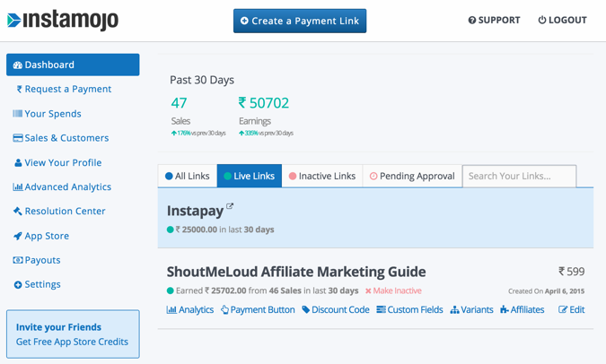Click the plus icon beside Settings
Viewport: 606px width, 364px height.
tap(18, 285)
